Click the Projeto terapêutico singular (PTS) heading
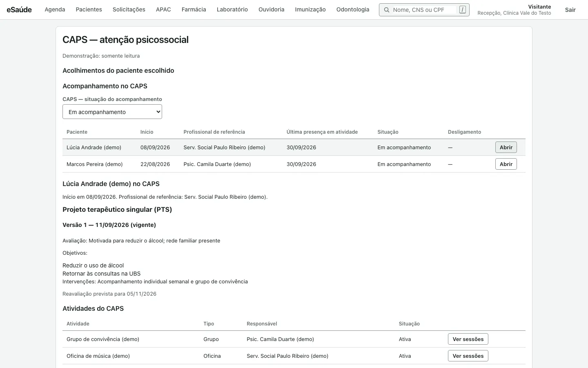This screenshot has height=368, width=588. (x=117, y=209)
